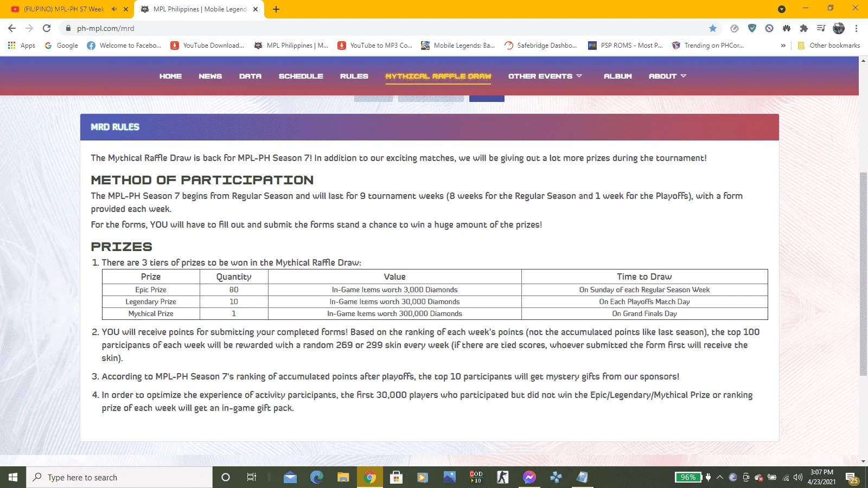
Task: Open Task View on taskbar
Action: click(251, 477)
